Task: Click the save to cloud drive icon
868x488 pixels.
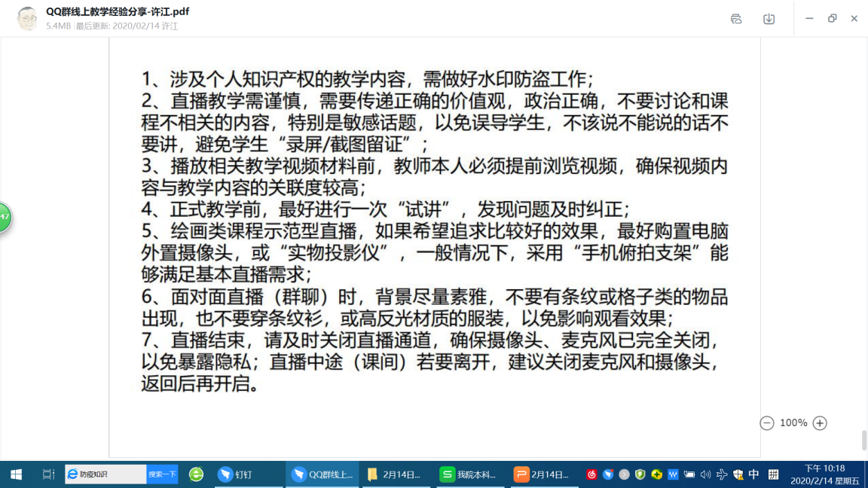Action: coord(736,19)
